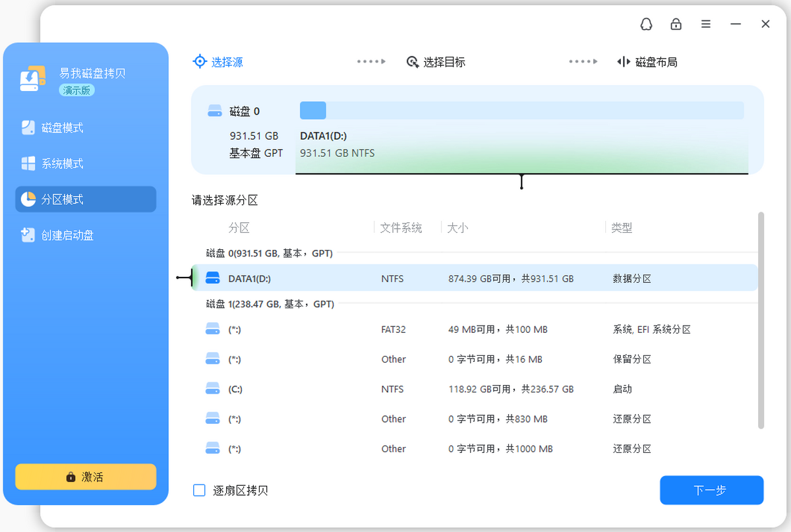Click '118.92 GB可用, 共236.57 GB' size cell
Screen dimensions: 791x532
coord(511,389)
